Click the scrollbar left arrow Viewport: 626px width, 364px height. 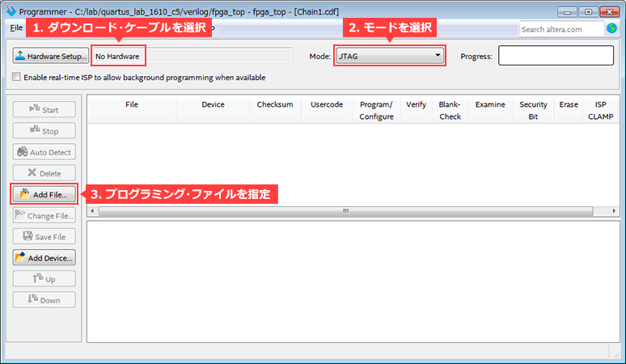[93, 211]
